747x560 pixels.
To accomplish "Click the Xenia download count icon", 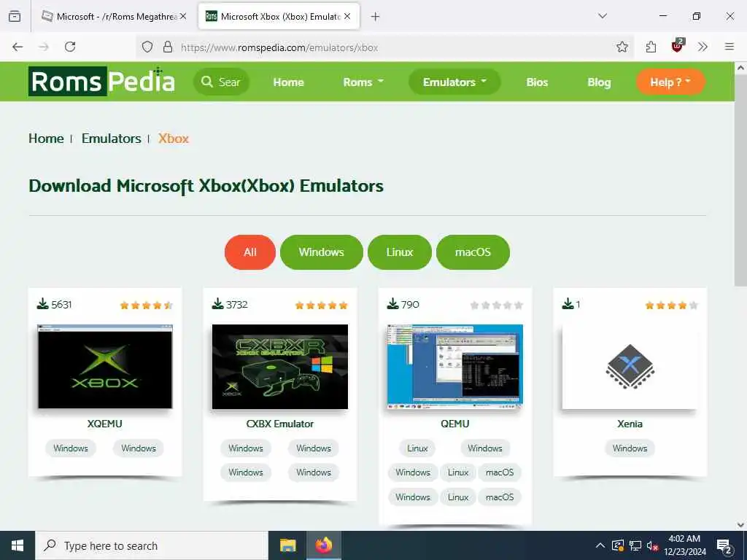I will tap(568, 304).
